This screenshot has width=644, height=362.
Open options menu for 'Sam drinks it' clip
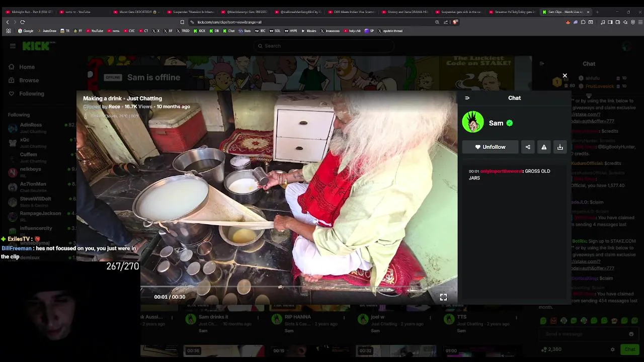[x=258, y=318]
